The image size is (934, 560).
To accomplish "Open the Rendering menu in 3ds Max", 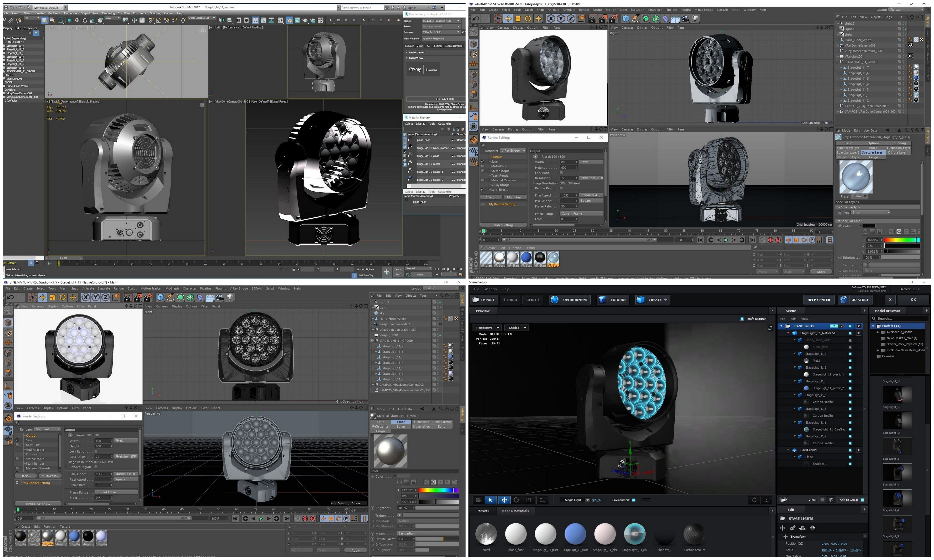I will (x=108, y=13).
